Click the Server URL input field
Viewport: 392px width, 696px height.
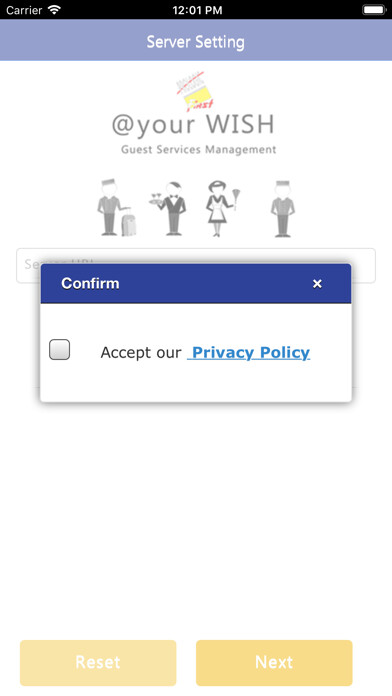(196, 265)
